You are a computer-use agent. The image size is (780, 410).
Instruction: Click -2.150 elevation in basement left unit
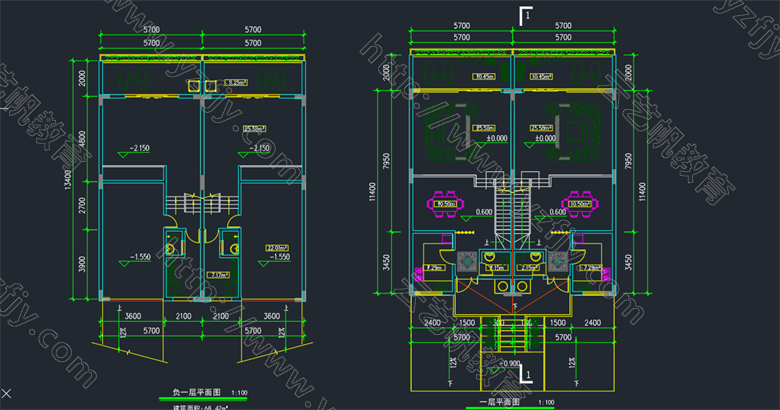[x=139, y=148]
